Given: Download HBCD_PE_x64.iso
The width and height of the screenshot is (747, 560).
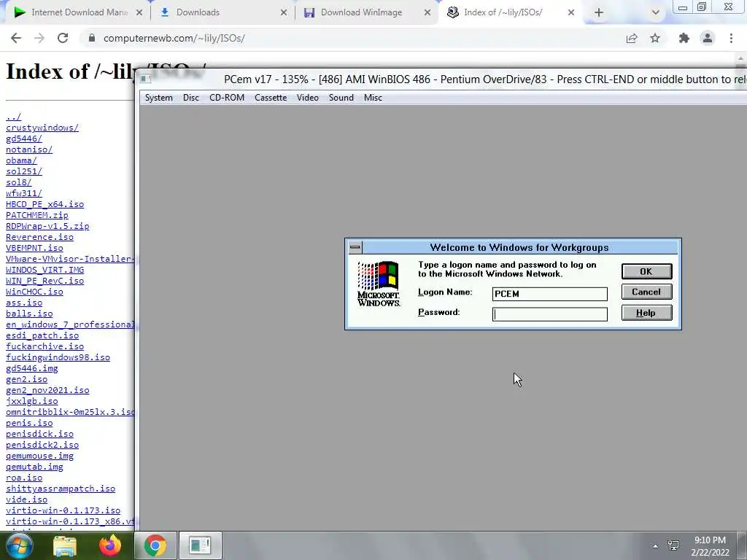Looking at the screenshot, I should pyautogui.click(x=44, y=204).
